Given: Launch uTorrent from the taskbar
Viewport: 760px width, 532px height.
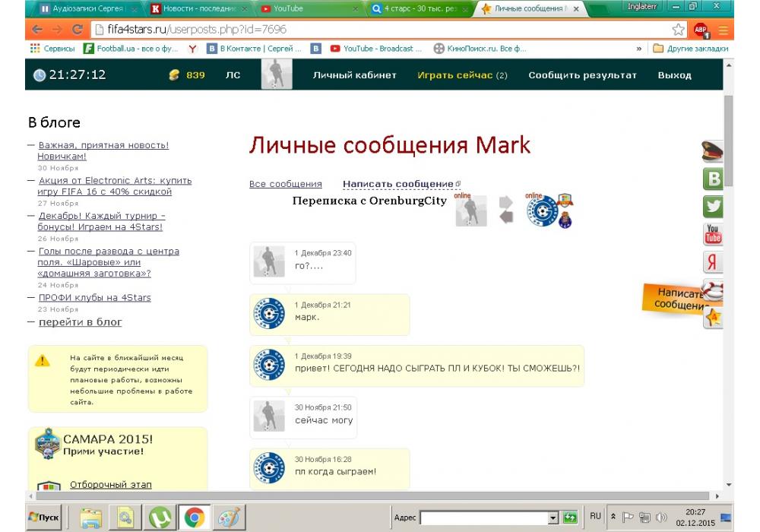Looking at the screenshot, I should [160, 518].
